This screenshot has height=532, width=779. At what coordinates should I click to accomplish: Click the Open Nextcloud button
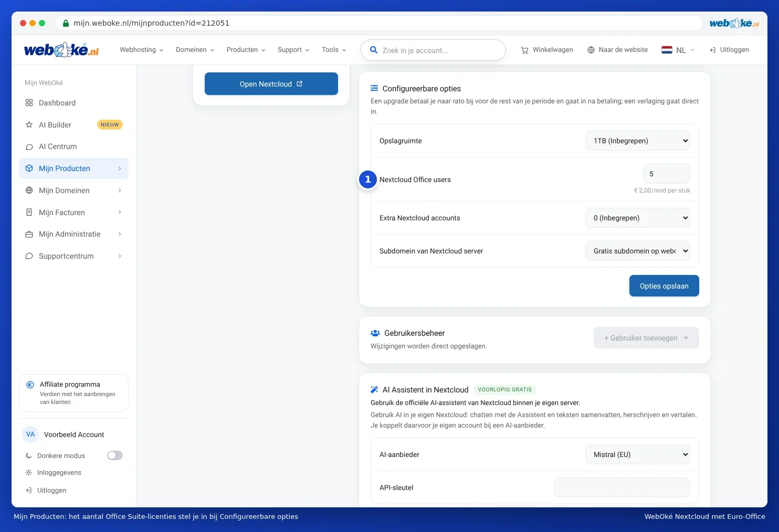click(271, 84)
